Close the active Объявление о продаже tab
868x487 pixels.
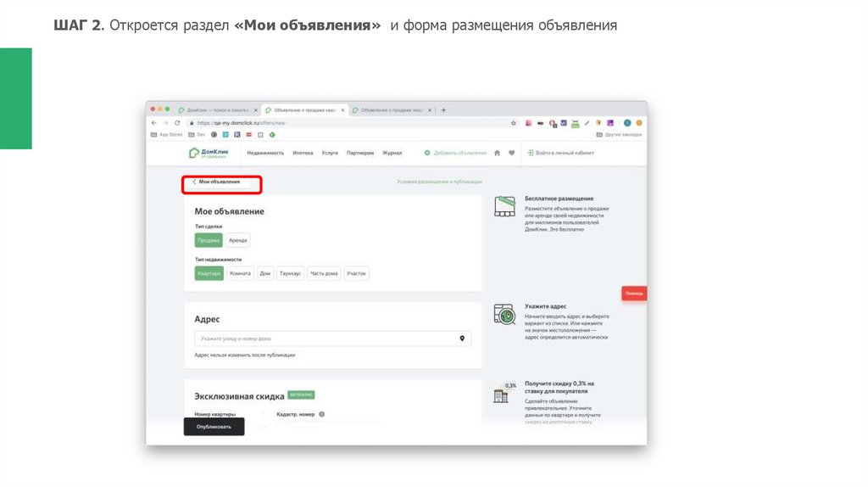(x=342, y=110)
